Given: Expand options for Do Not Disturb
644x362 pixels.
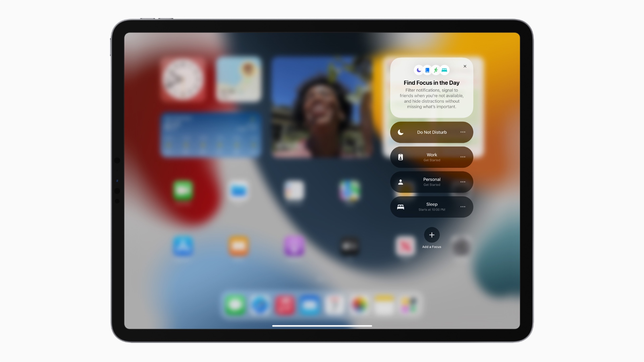Looking at the screenshot, I should [x=463, y=132].
